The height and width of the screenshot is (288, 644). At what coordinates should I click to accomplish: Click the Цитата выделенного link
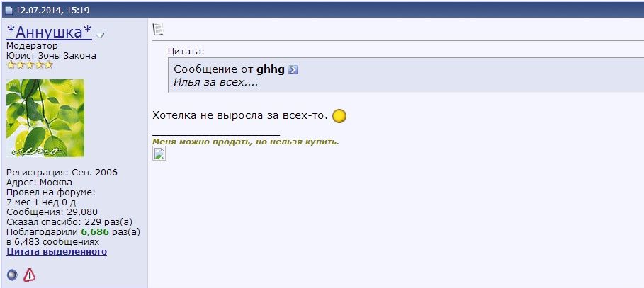(57, 251)
